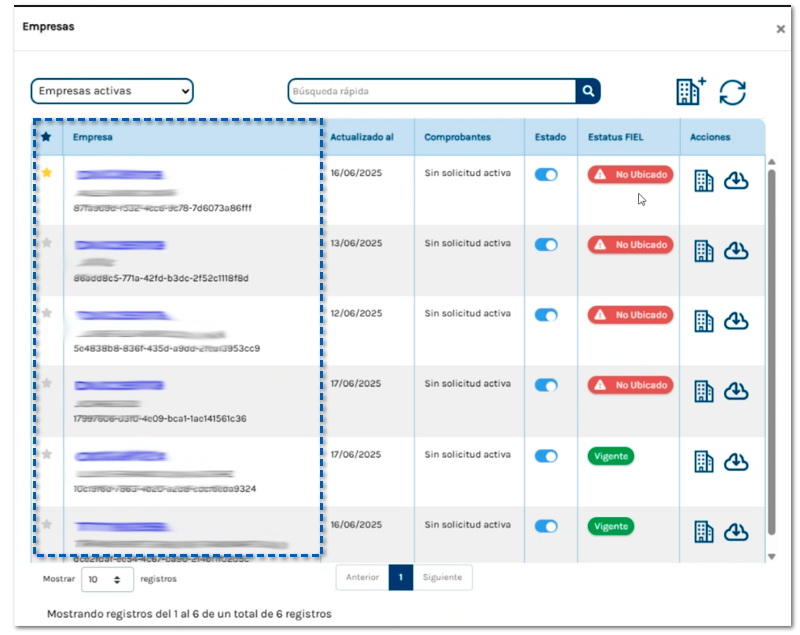Click the refresh companies list icon
Viewport: 800px width, 635px height.
tap(733, 93)
